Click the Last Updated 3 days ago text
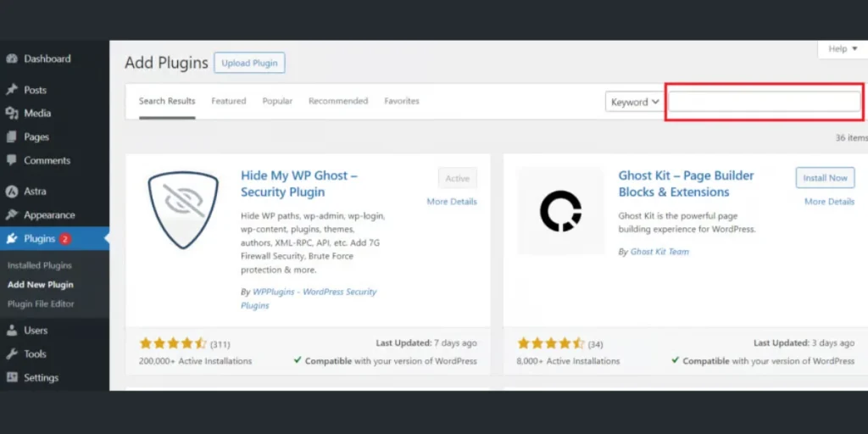Viewport: 868px width, 434px height. (x=804, y=343)
